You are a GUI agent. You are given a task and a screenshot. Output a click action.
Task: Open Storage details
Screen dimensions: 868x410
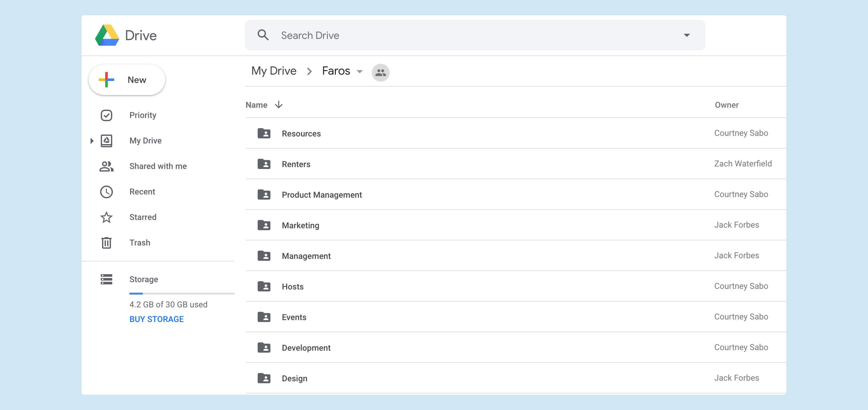tap(144, 279)
